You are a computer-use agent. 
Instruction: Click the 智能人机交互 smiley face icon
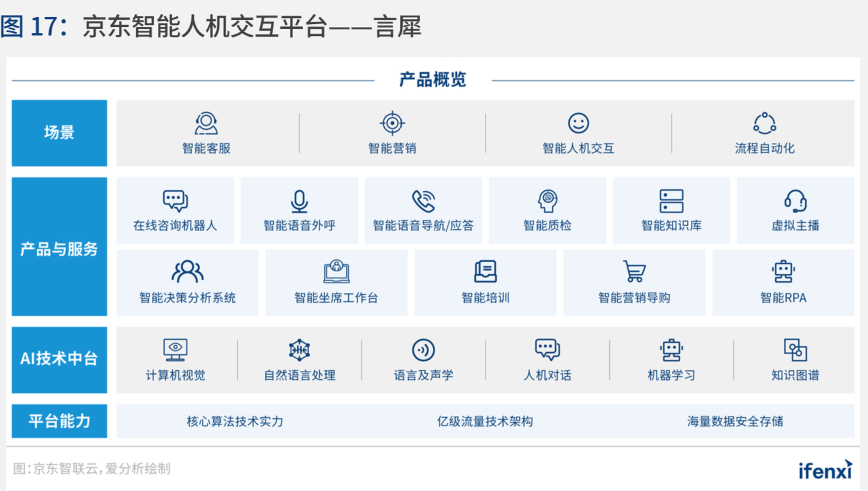tap(578, 123)
